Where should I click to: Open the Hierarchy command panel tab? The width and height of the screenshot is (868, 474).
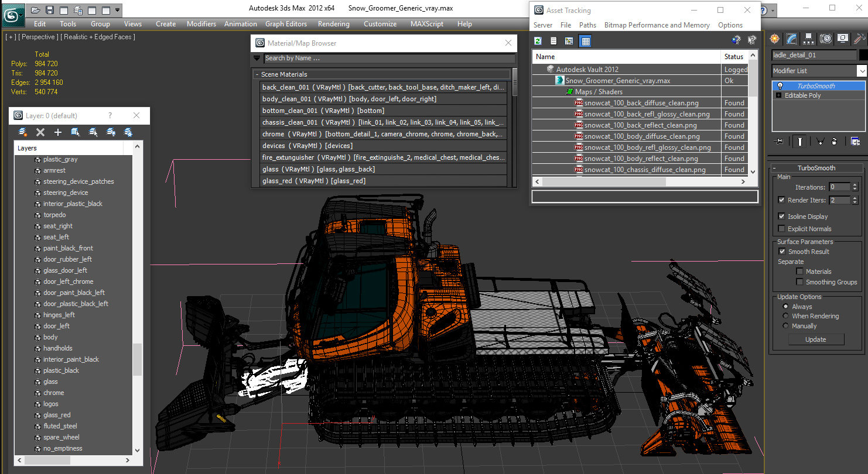(x=809, y=39)
